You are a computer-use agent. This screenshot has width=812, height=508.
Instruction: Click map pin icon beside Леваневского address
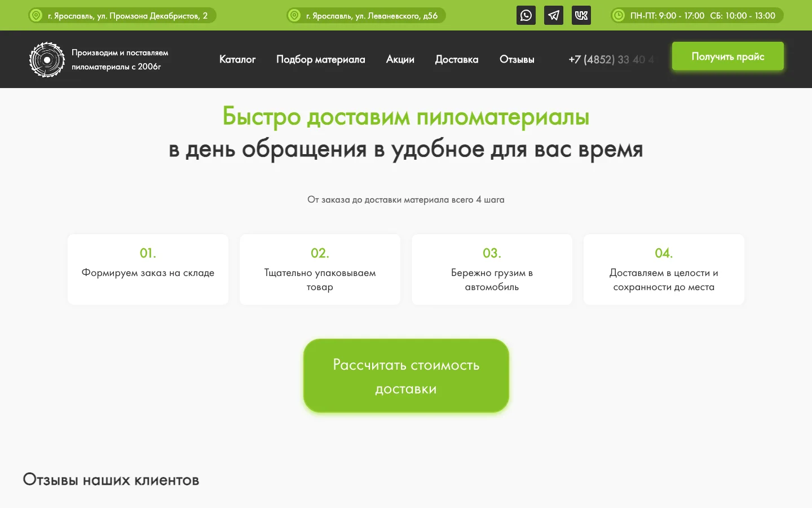(x=294, y=15)
